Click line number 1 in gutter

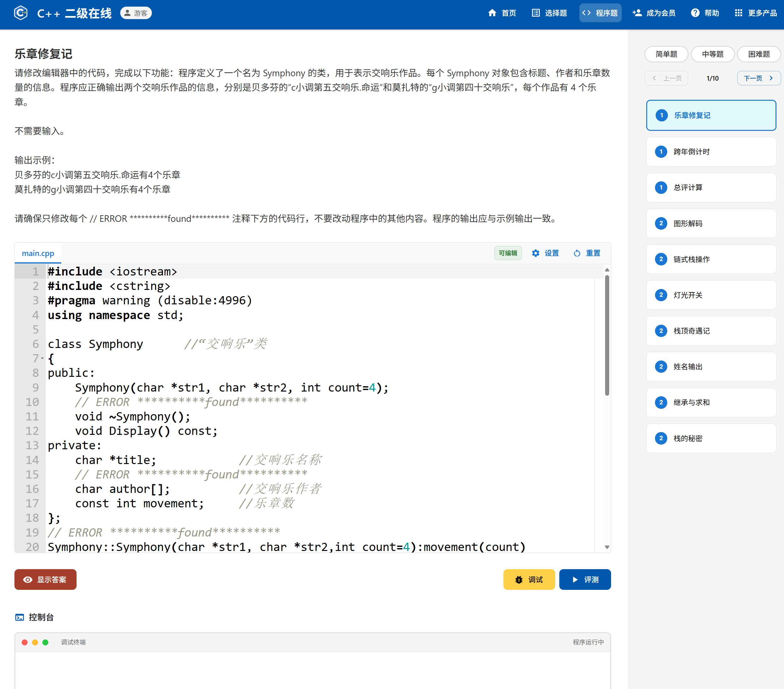[35, 271]
